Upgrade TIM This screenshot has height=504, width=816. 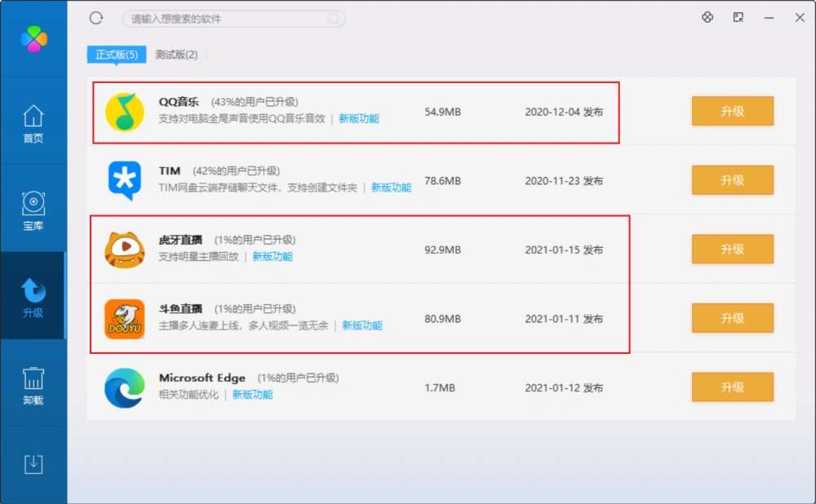click(732, 180)
